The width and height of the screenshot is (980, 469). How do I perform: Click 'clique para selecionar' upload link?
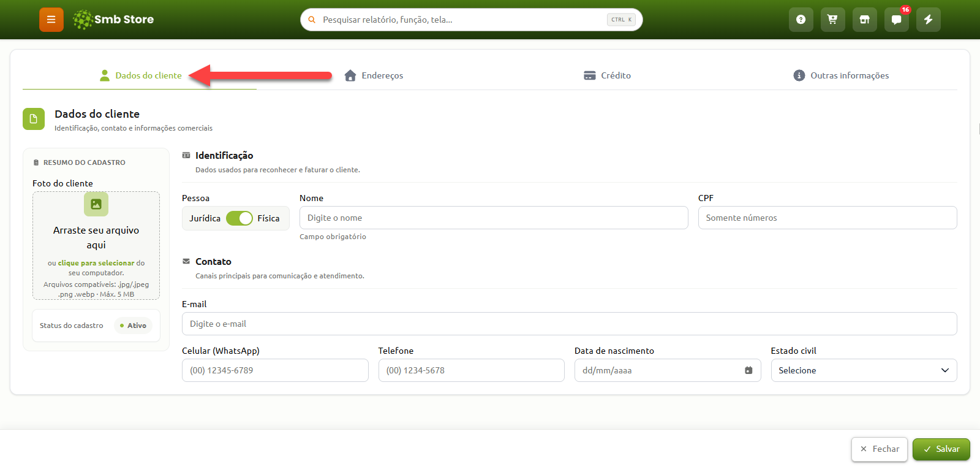point(96,263)
